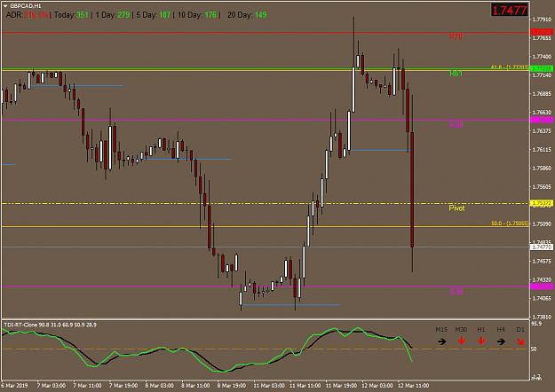Viewport: 555px width, 392px height.
Task: Click the 12 Mar 03:00 time label
Action: pos(377,385)
